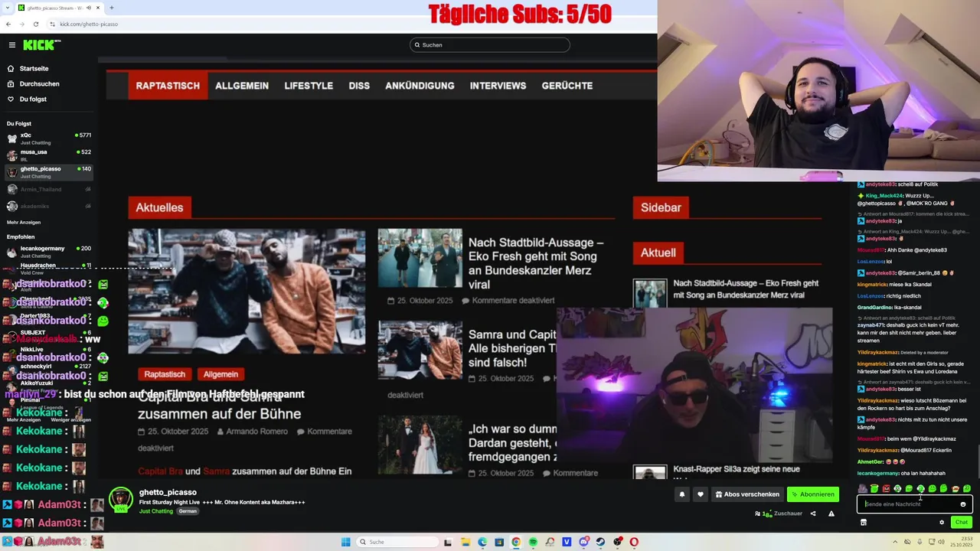Open a new browser tab
The height and width of the screenshot is (551, 980).
point(112,8)
